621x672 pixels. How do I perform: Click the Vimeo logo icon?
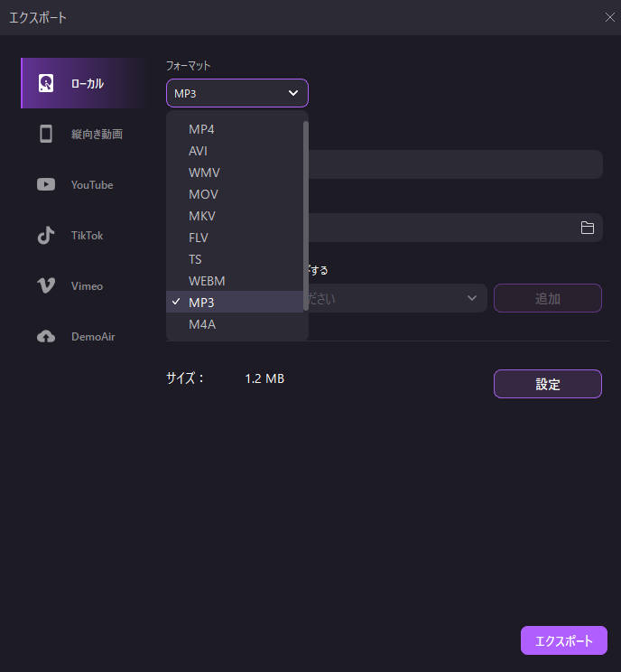point(46,285)
